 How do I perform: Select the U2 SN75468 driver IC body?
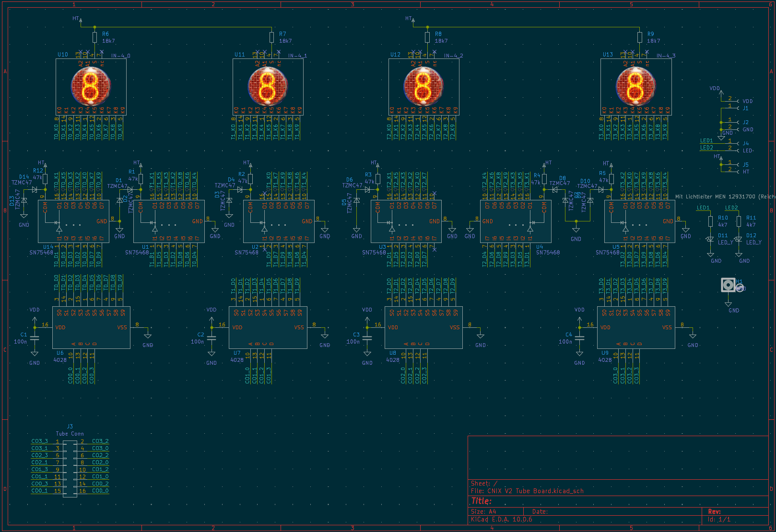279,221
